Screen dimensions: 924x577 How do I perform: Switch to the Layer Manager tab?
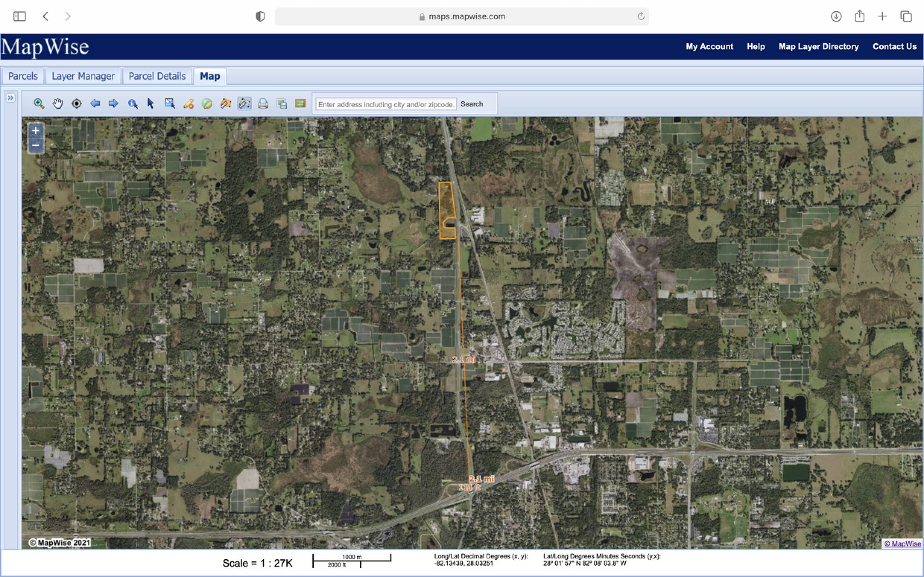tap(83, 76)
